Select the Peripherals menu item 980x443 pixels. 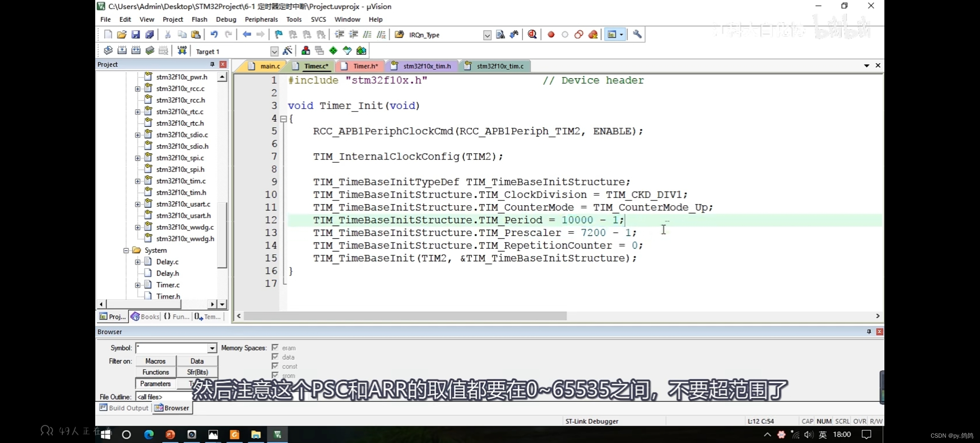click(x=261, y=19)
